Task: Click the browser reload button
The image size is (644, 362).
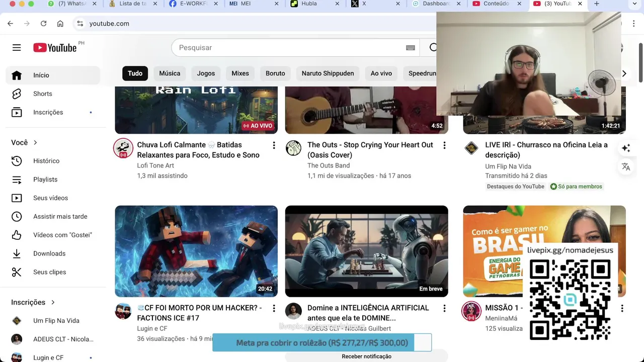Action: tap(43, 24)
